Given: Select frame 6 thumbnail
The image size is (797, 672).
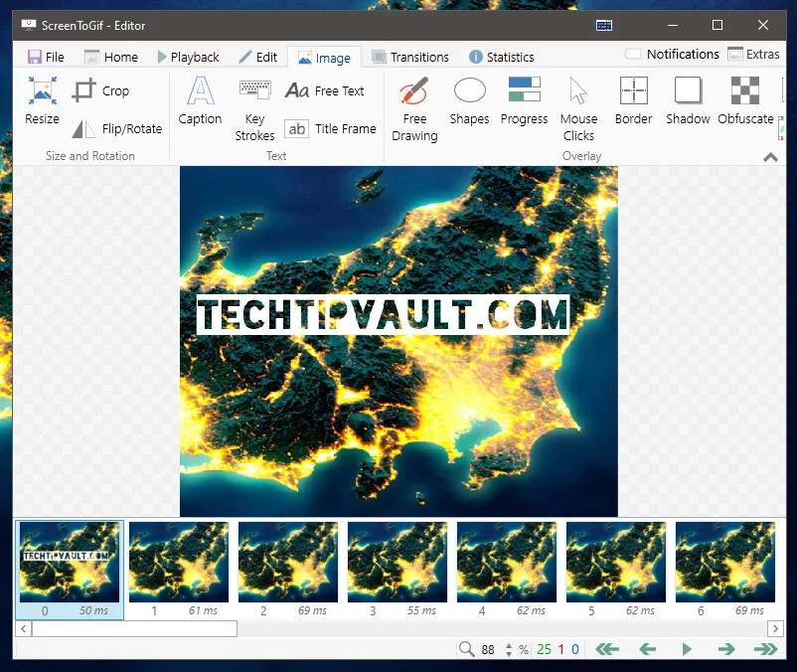Looking at the screenshot, I should click(725, 570).
